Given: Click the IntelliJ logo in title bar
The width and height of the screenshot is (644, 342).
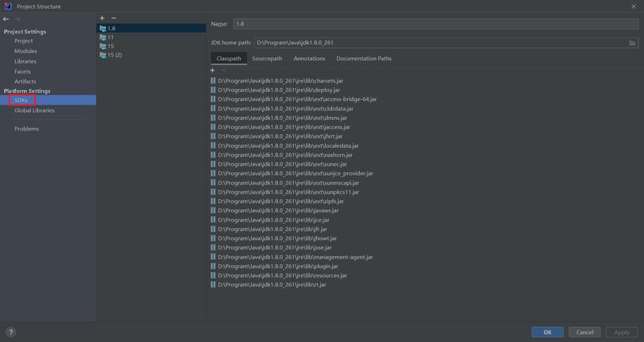Looking at the screenshot, I should pyautogui.click(x=8, y=6).
